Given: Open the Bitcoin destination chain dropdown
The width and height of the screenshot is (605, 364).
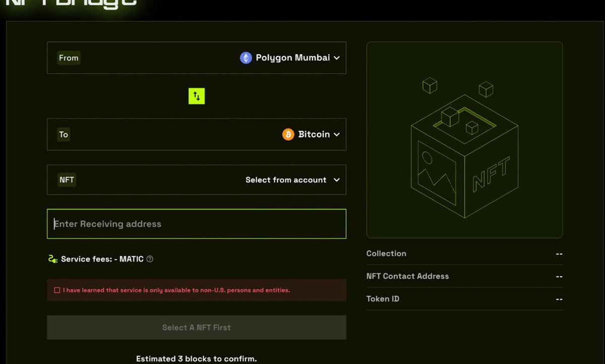Looking at the screenshot, I should click(x=311, y=134).
